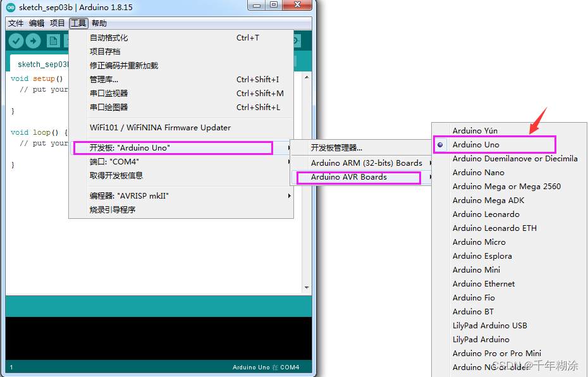Expand the 开发板: "Arduino Uno" submenu

181,148
